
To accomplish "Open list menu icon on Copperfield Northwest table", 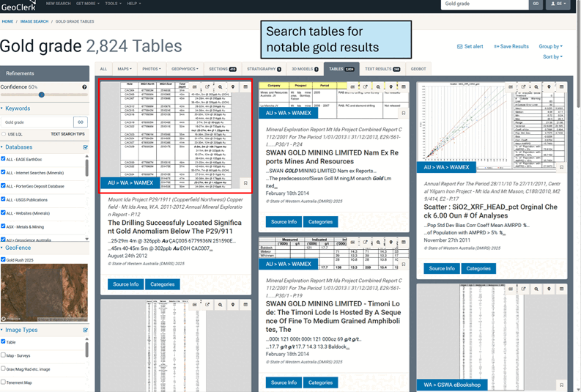I will pos(245,86).
